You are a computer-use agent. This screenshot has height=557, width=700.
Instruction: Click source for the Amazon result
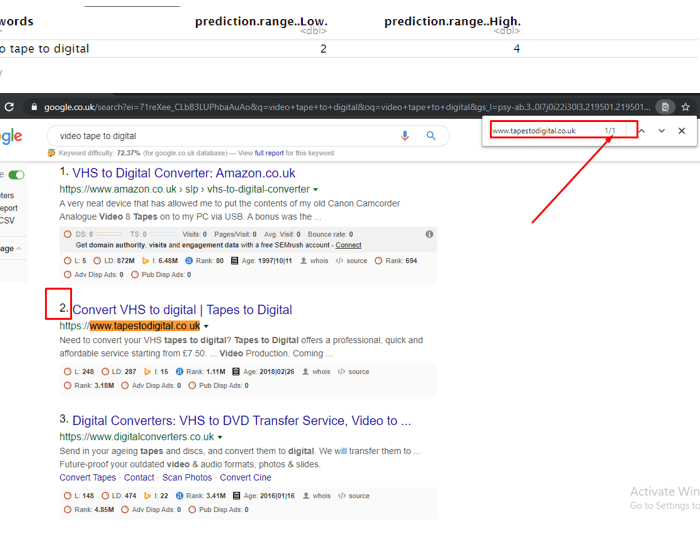(352, 261)
